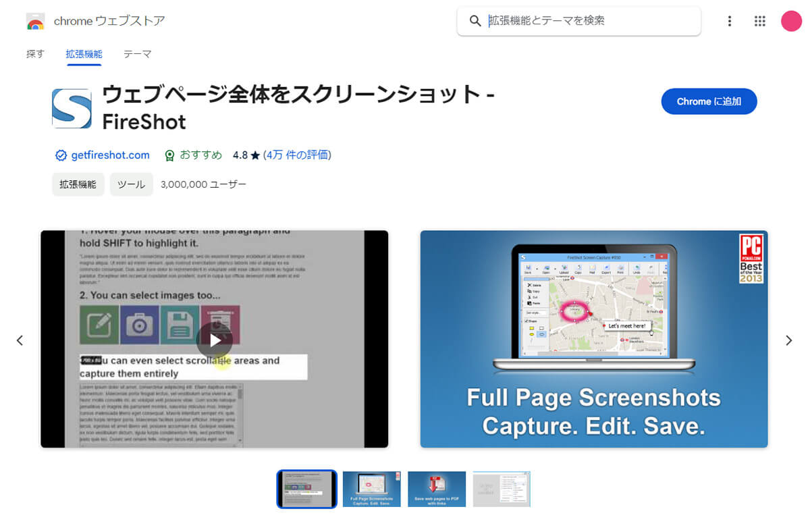
Task: Go to previous screenshot with left arrow
Action: coord(20,340)
